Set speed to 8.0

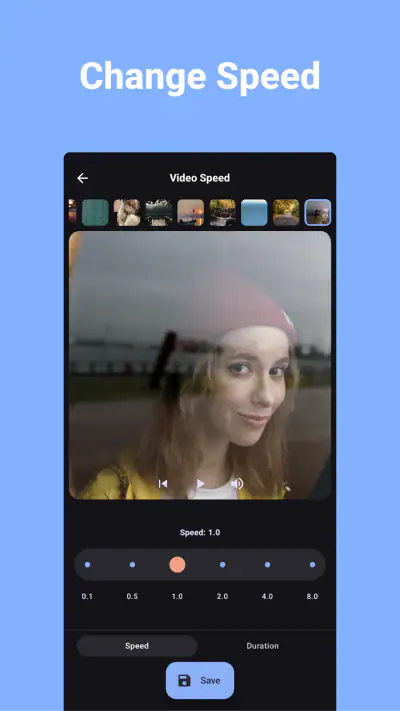point(312,565)
